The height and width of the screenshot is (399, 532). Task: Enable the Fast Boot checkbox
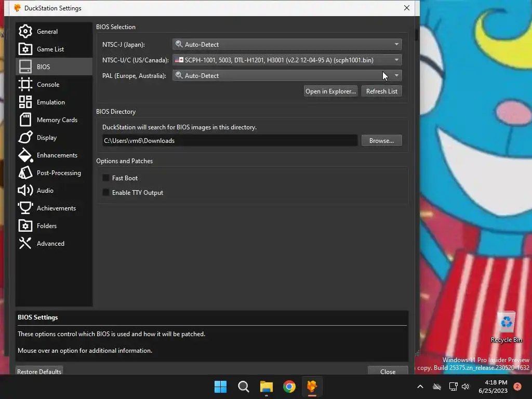pos(106,178)
